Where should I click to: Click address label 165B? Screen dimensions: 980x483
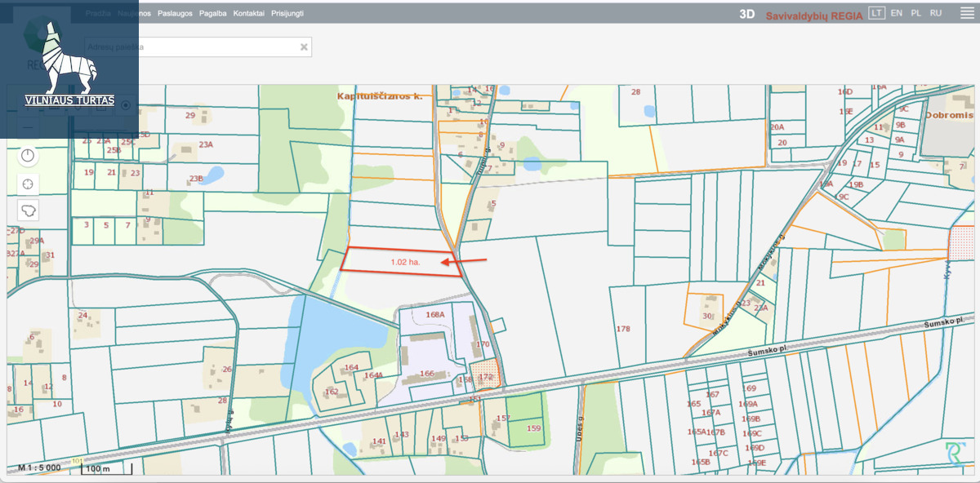[x=701, y=462]
